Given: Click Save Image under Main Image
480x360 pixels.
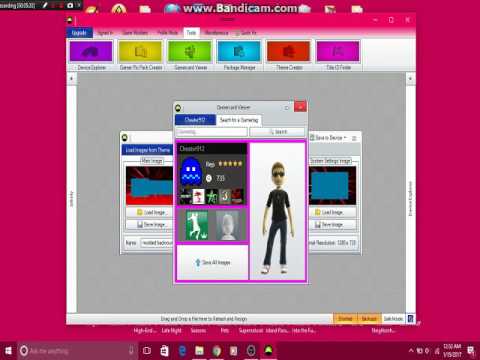Looking at the screenshot, I should click(149, 225).
